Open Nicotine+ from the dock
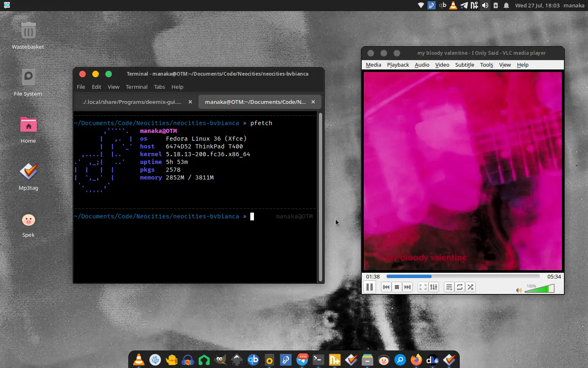 coord(334,360)
